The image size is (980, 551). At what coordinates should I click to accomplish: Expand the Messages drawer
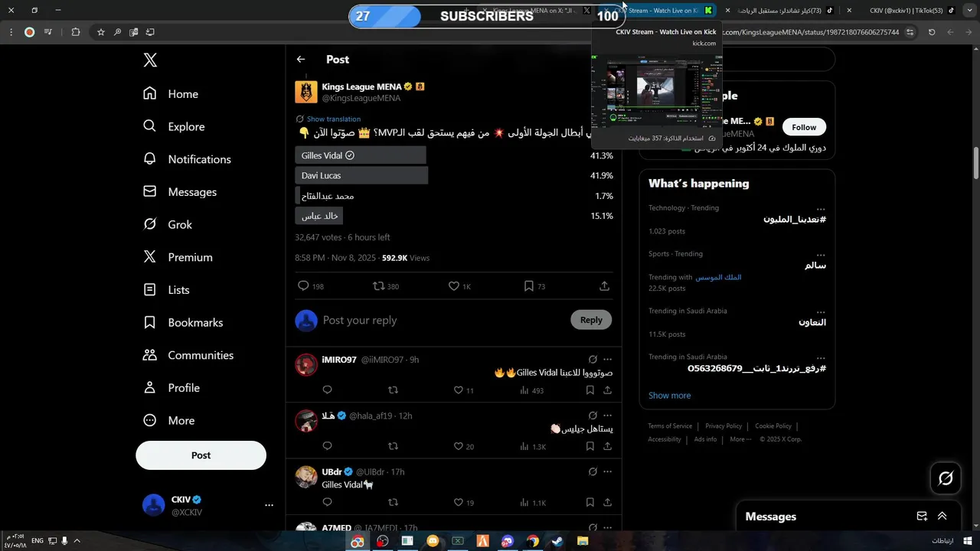(942, 517)
